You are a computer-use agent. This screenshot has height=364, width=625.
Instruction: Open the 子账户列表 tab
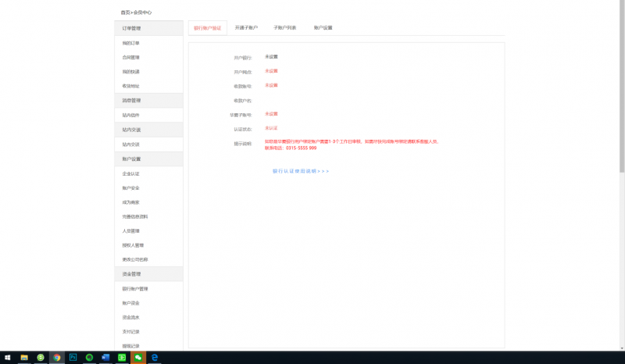pyautogui.click(x=284, y=28)
